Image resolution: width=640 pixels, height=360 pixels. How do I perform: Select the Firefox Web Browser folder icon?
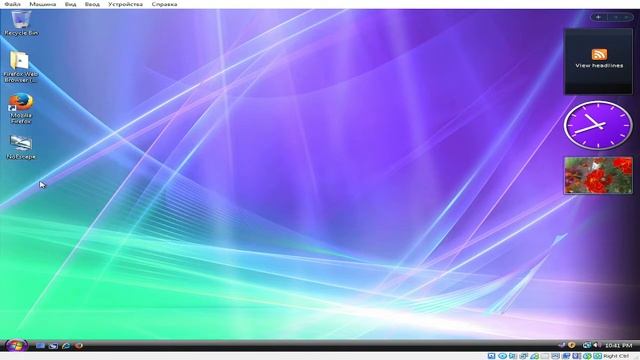(20, 67)
